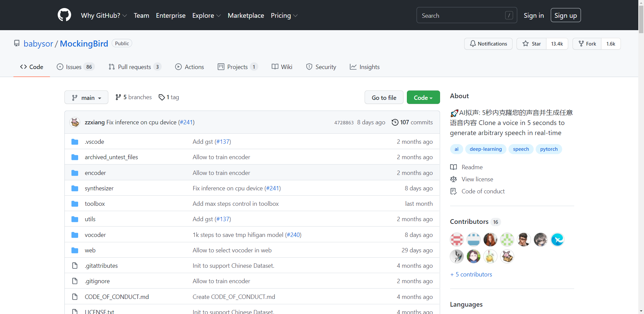Click the vocoder folder icon
This screenshot has width=644, height=314.
pyautogui.click(x=75, y=235)
